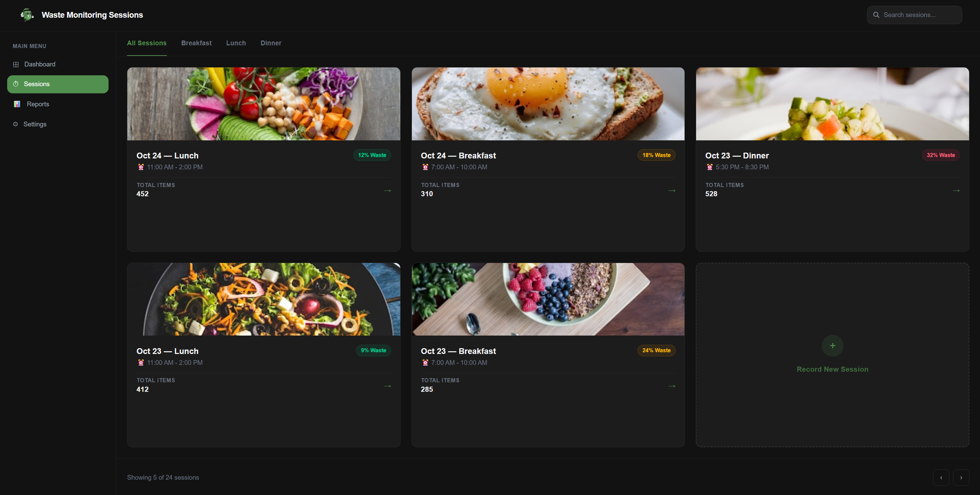Screen dimensions: 980x495
Task: Click search magnifier icon in header
Action: 876,15
